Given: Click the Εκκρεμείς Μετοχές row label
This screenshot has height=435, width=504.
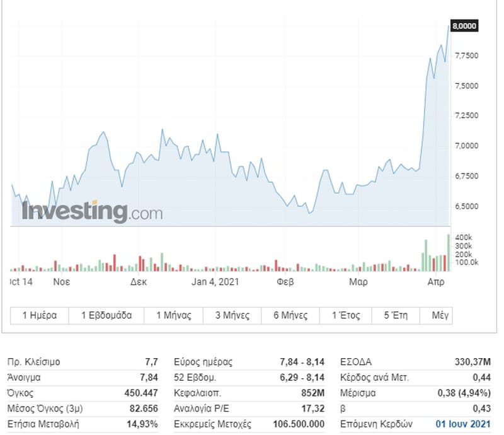Looking at the screenshot, I should point(212,424).
